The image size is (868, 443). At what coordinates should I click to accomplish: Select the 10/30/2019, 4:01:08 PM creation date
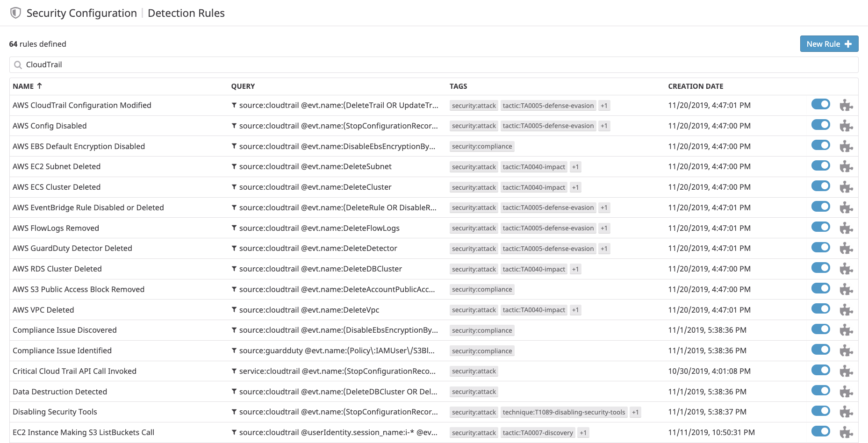709,371
